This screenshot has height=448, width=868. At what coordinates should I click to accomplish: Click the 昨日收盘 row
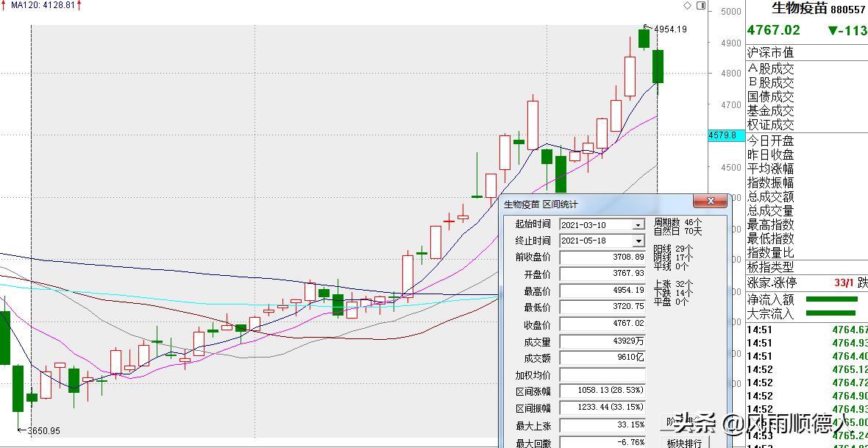807,154
